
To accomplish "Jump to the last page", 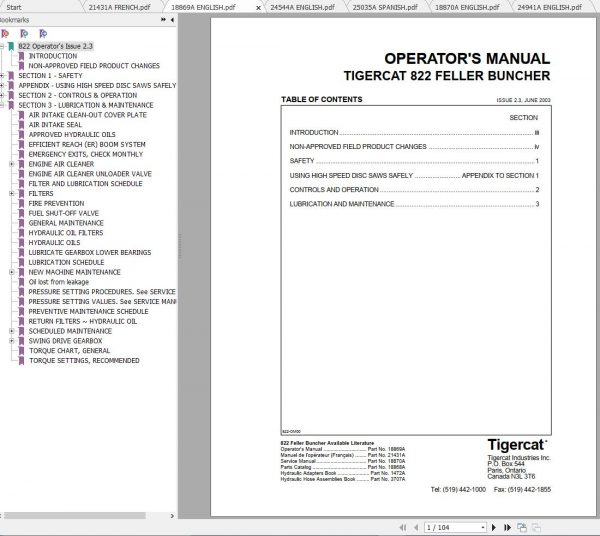I will 507,528.
